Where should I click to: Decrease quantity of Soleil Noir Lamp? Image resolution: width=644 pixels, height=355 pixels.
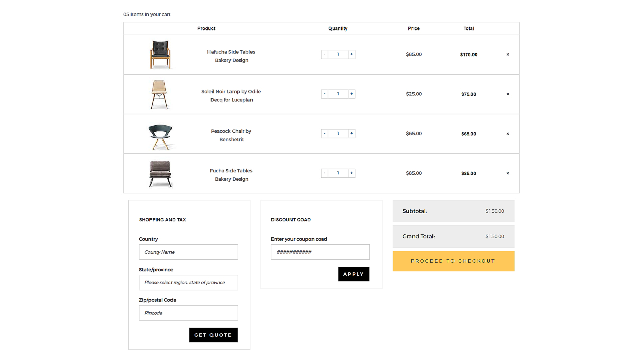pos(324,94)
